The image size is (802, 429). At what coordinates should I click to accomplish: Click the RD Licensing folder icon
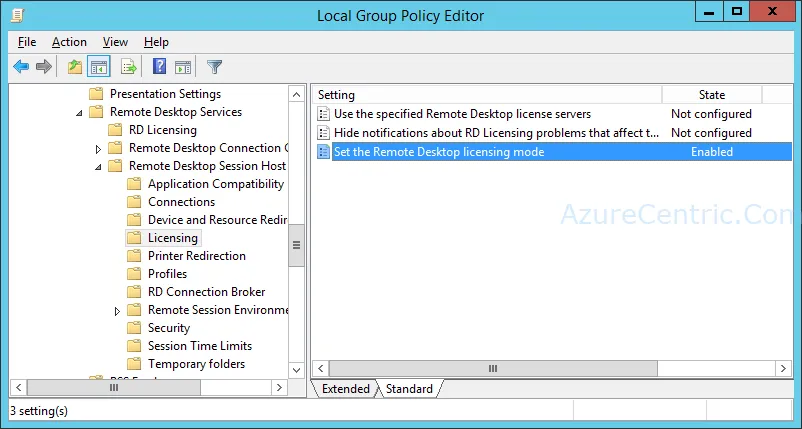click(x=115, y=130)
